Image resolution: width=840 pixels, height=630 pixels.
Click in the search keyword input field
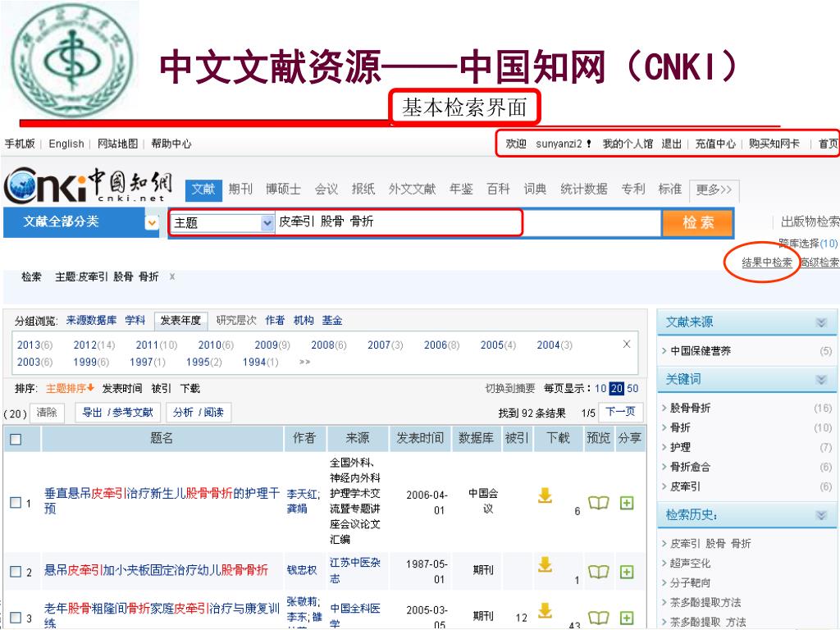coord(468,222)
